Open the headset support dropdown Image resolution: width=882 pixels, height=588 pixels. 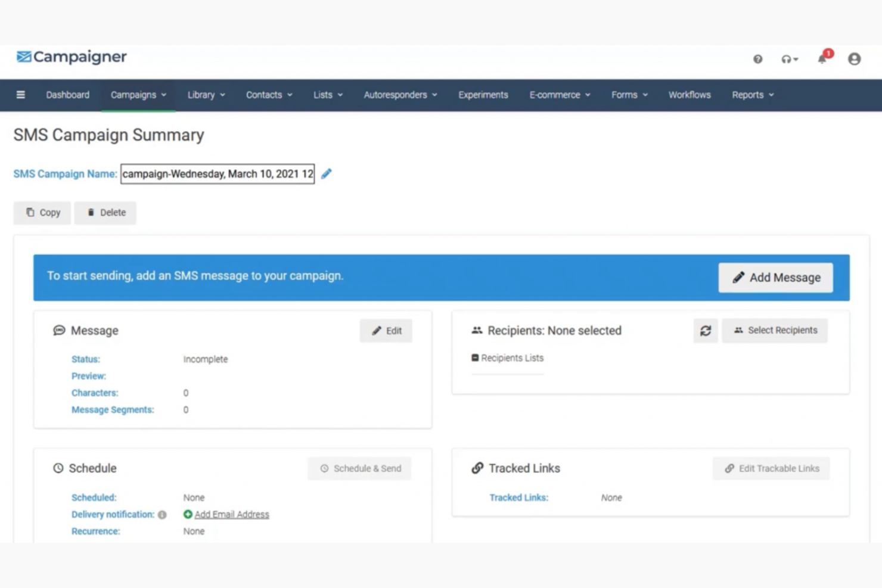(x=789, y=60)
